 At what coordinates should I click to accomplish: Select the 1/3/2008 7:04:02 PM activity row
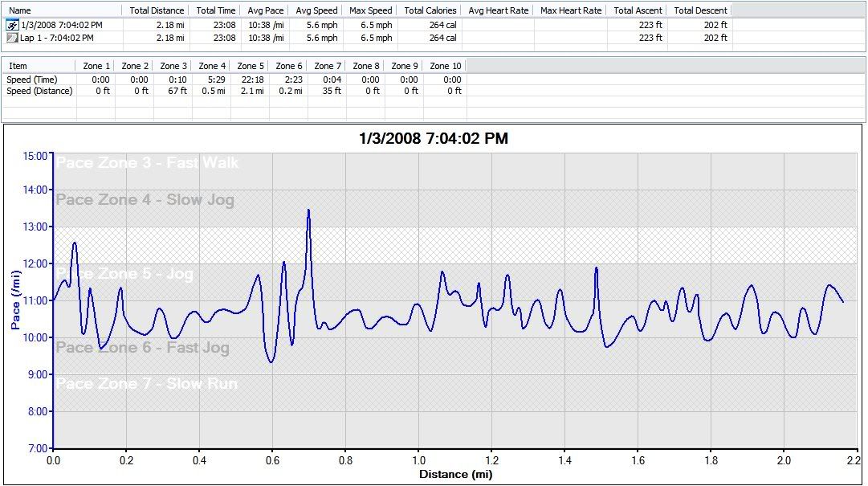[62, 25]
